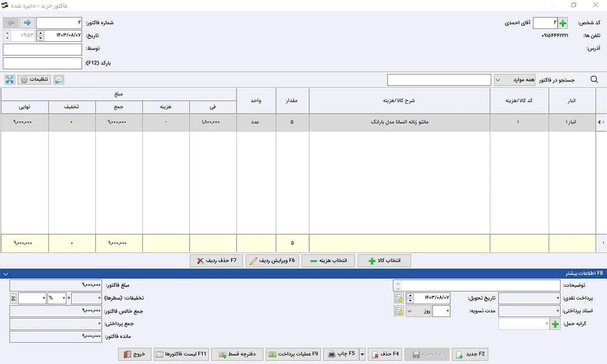The width and height of the screenshot is (607, 364).
Task: Click the star list icon beside مدت تسویه
Action: [399, 311]
